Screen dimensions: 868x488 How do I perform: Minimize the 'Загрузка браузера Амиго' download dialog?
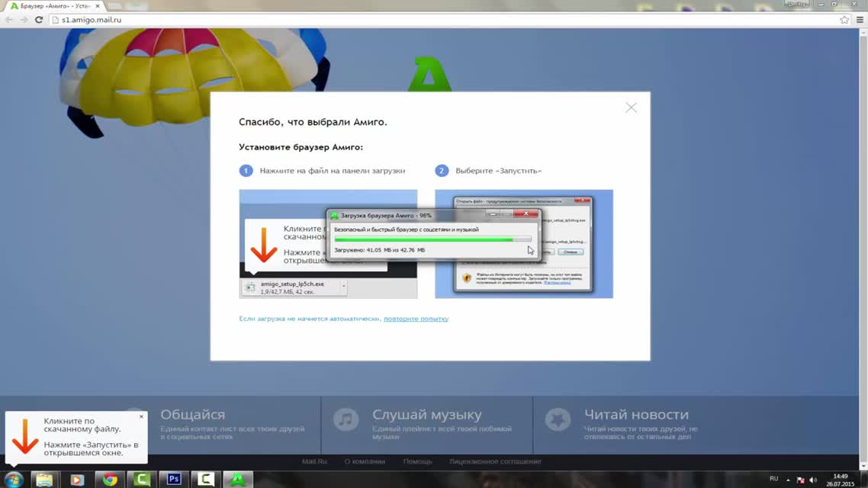[493, 214]
